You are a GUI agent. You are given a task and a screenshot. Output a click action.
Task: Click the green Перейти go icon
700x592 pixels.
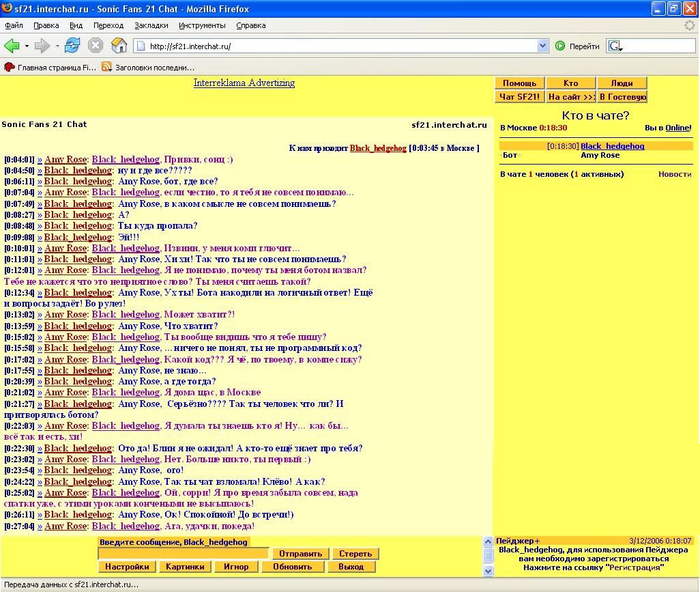pyautogui.click(x=560, y=46)
